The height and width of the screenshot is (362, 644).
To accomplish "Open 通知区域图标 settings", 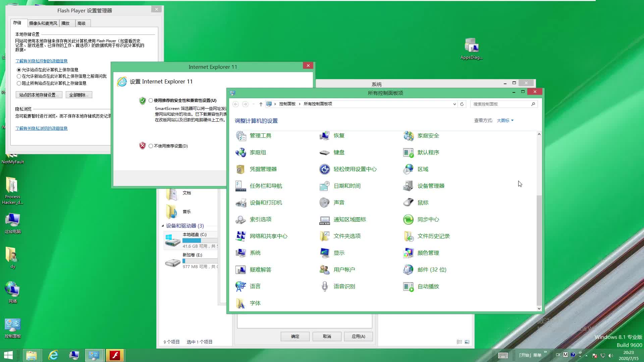I will pyautogui.click(x=342, y=220).
